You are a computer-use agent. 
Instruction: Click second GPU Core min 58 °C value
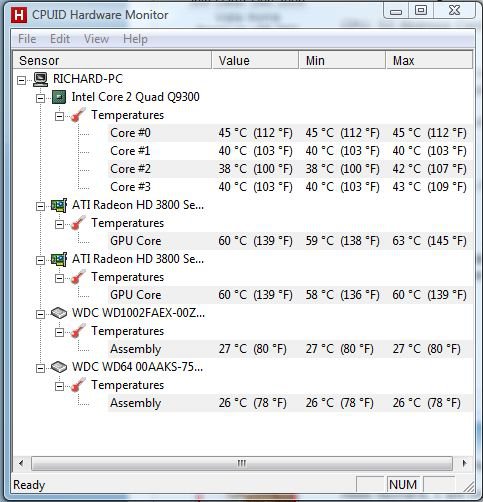pyautogui.click(x=342, y=295)
